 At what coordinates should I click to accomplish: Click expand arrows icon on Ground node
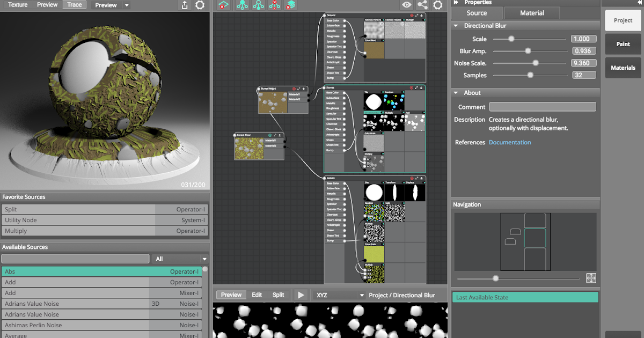pos(417,16)
